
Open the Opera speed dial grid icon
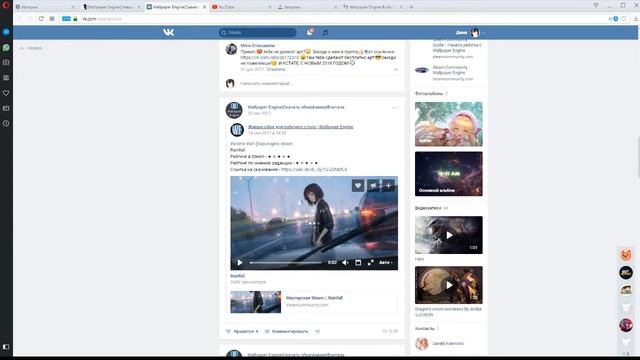[52, 19]
